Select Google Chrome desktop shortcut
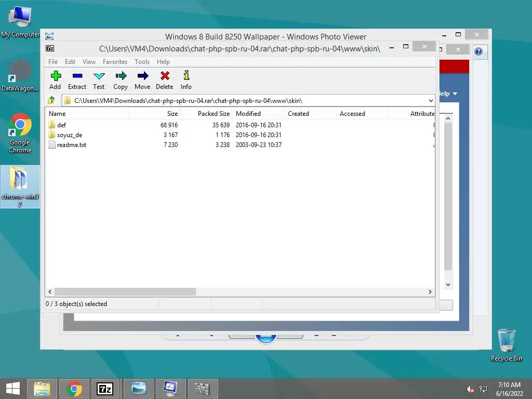This screenshot has width=532, height=399. tap(20, 134)
